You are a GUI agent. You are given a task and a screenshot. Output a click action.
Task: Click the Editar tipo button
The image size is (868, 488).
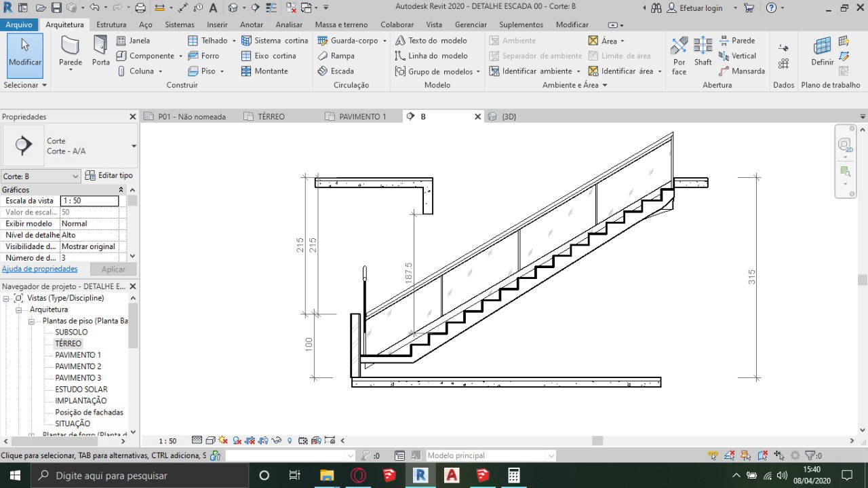click(109, 176)
